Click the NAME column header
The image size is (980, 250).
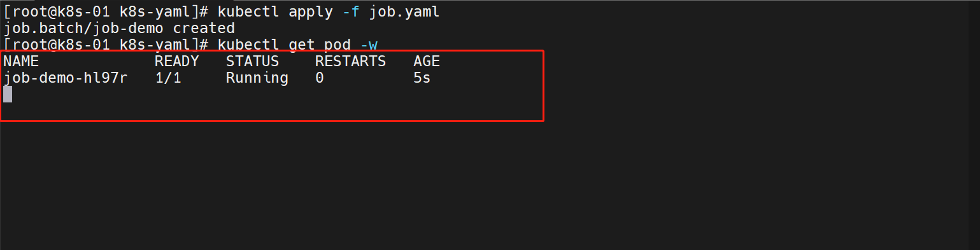(x=21, y=62)
